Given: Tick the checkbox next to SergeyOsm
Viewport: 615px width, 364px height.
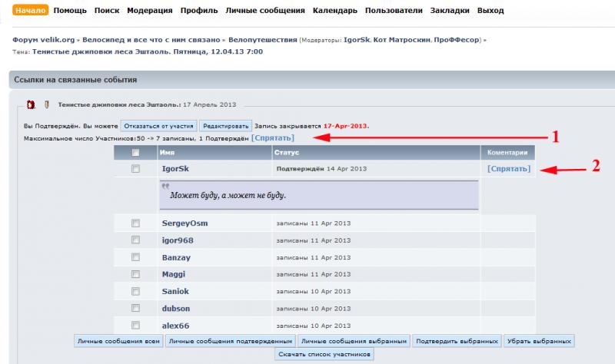Looking at the screenshot, I should (x=136, y=223).
